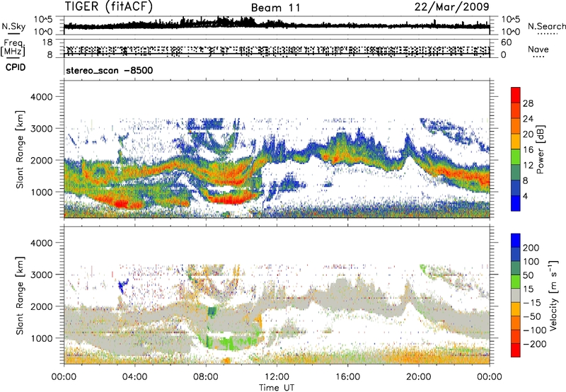Image resolution: width=566 pixels, height=392 pixels.
Task: Click the 'Velocity [m s-1]' color bar title
Action: [x=553, y=295]
